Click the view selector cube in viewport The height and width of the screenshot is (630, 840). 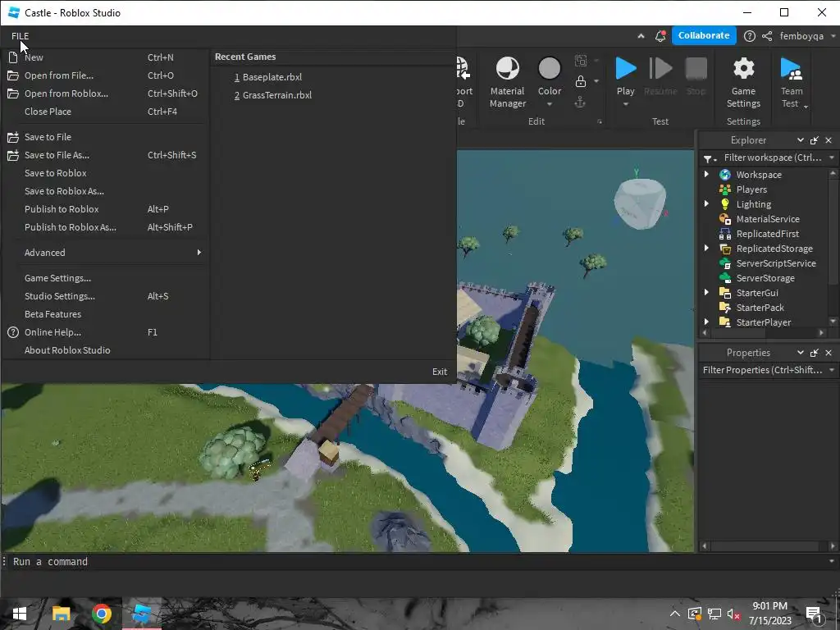tap(640, 203)
